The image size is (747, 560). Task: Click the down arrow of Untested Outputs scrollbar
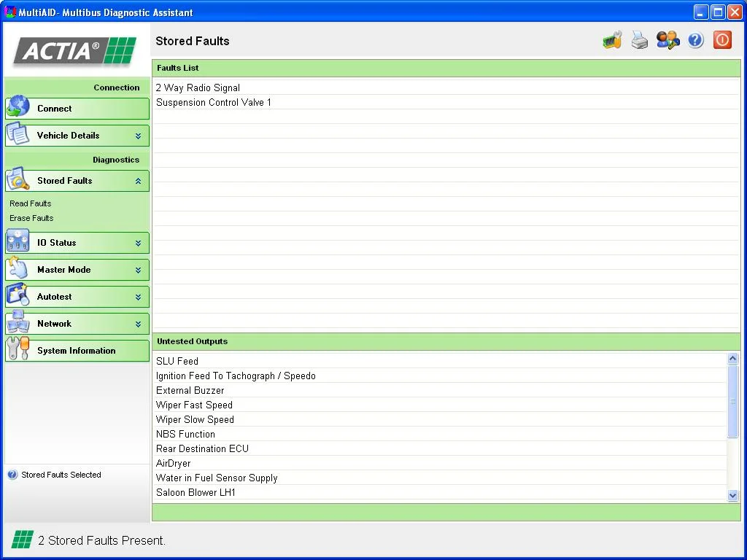tap(732, 495)
